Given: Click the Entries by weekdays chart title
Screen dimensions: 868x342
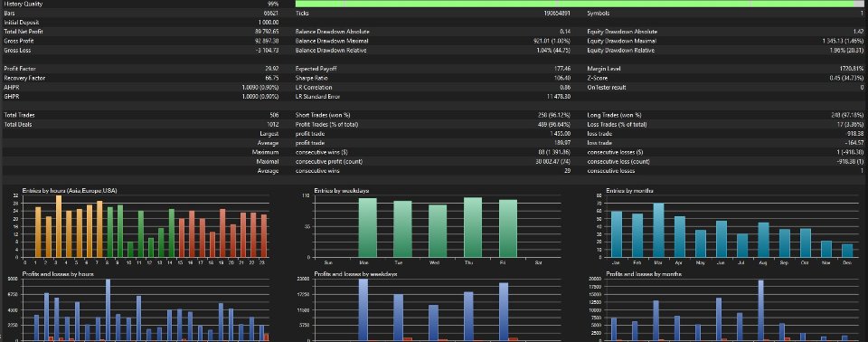Looking at the screenshot, I should coord(341,191).
